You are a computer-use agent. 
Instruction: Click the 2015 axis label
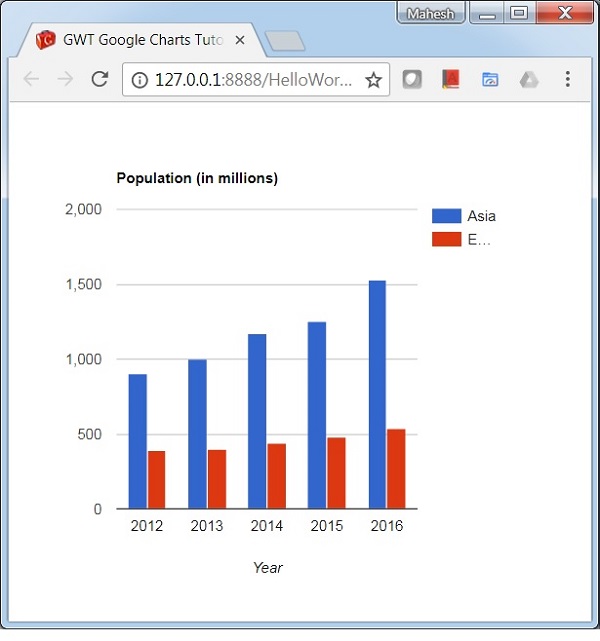tap(327, 526)
